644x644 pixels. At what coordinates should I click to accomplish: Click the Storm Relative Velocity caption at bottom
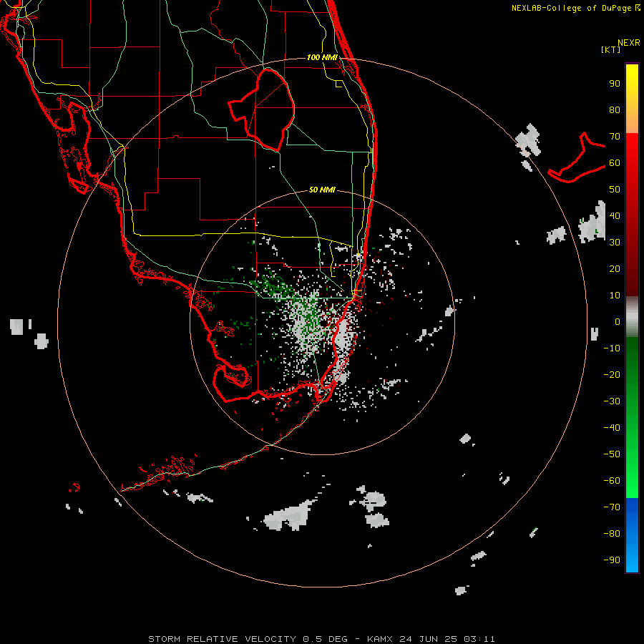click(x=321, y=639)
